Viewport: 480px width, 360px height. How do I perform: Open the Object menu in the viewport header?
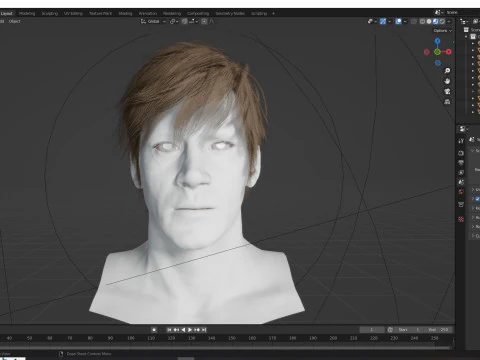click(x=15, y=21)
